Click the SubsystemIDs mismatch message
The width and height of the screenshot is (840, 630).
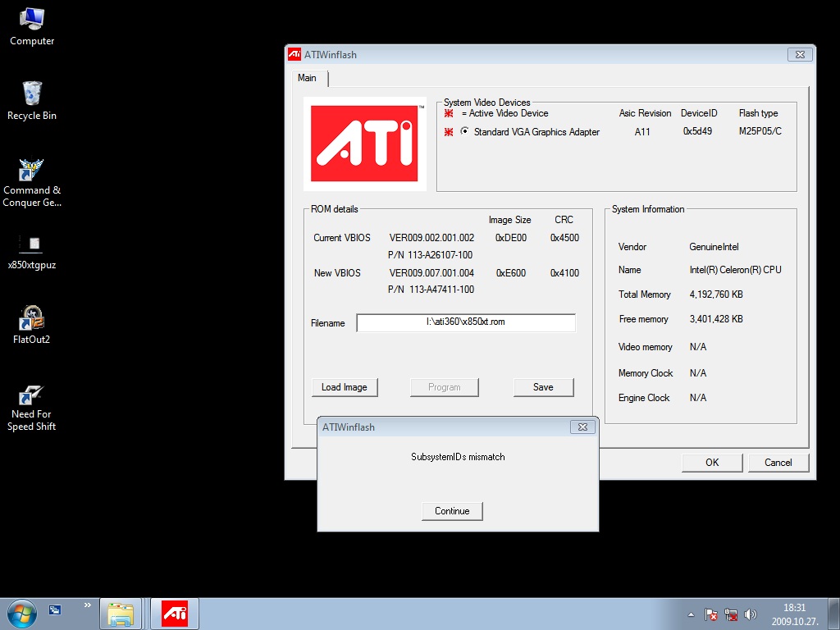click(x=458, y=457)
